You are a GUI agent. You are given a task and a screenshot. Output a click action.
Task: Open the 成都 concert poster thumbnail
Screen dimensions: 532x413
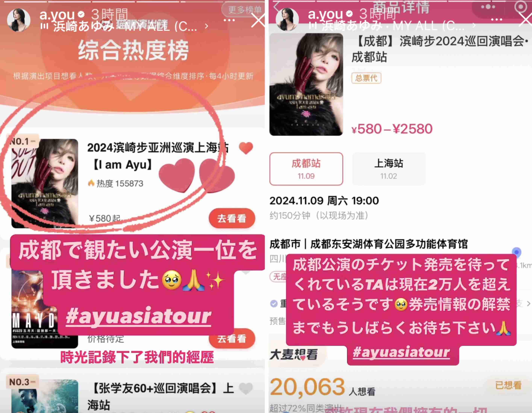(x=306, y=84)
